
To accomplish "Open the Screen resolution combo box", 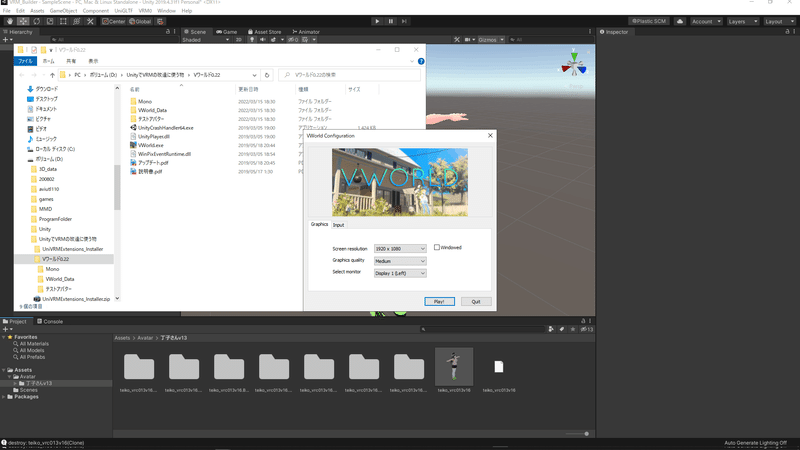I will 400,248.
